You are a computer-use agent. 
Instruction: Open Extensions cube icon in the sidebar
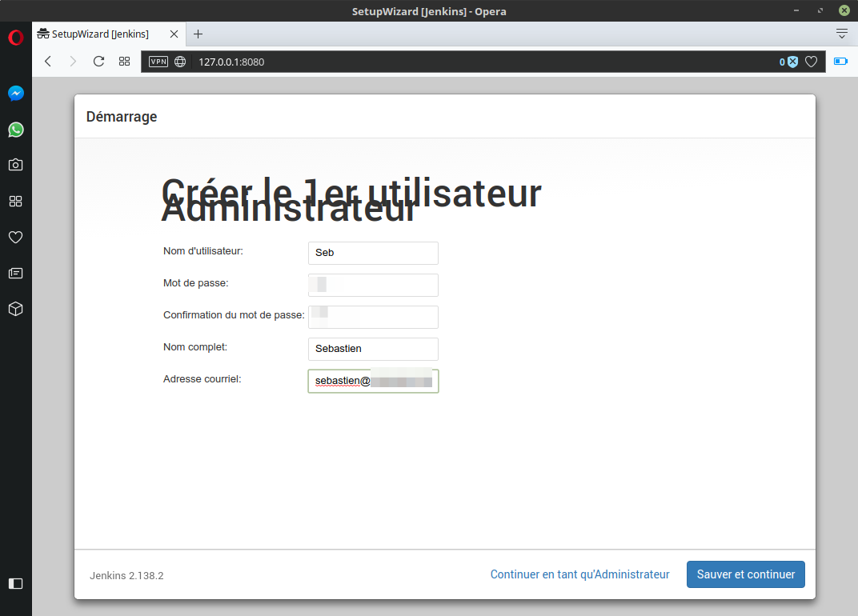coord(16,309)
